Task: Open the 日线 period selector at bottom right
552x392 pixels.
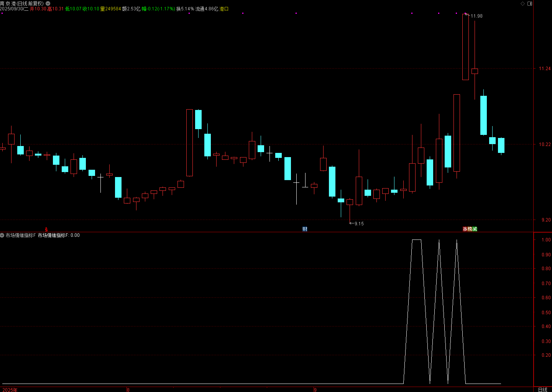Action: (543, 390)
